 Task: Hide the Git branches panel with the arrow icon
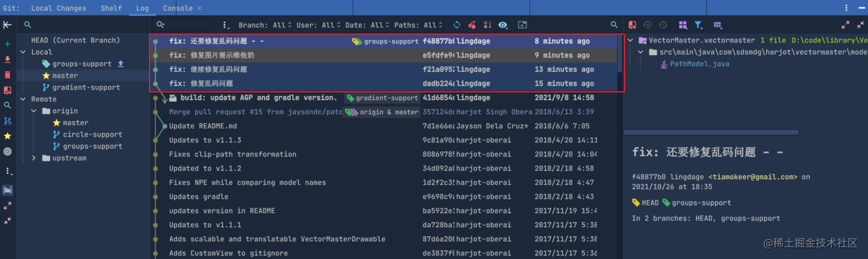[7, 25]
